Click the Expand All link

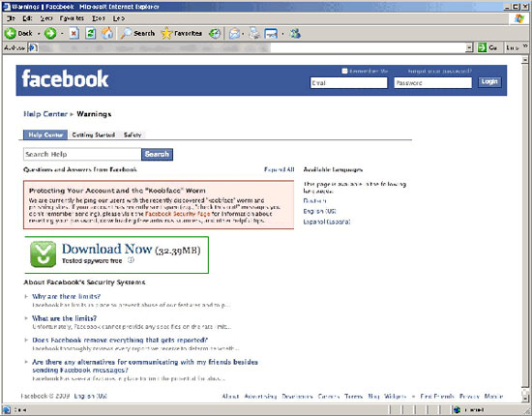pyautogui.click(x=279, y=169)
